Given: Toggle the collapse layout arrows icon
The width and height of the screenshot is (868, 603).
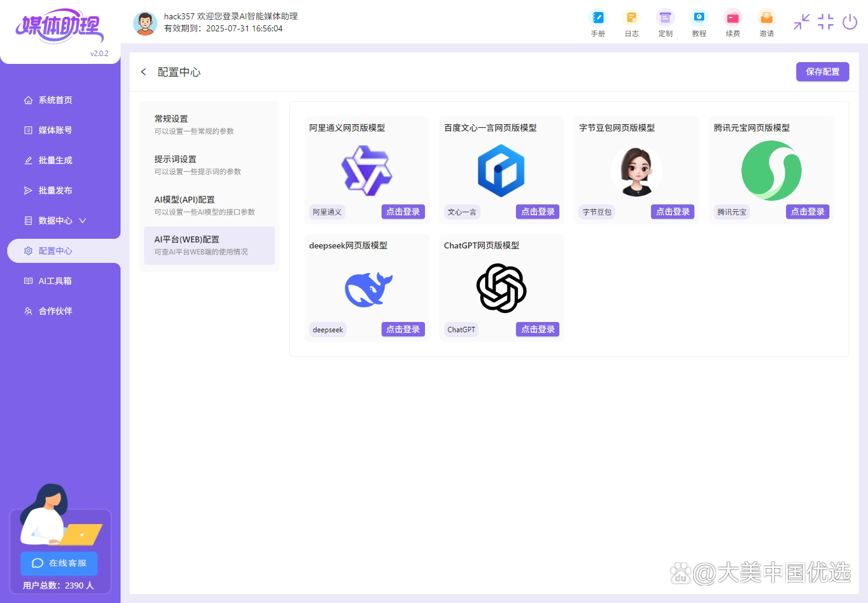Looking at the screenshot, I should [801, 22].
